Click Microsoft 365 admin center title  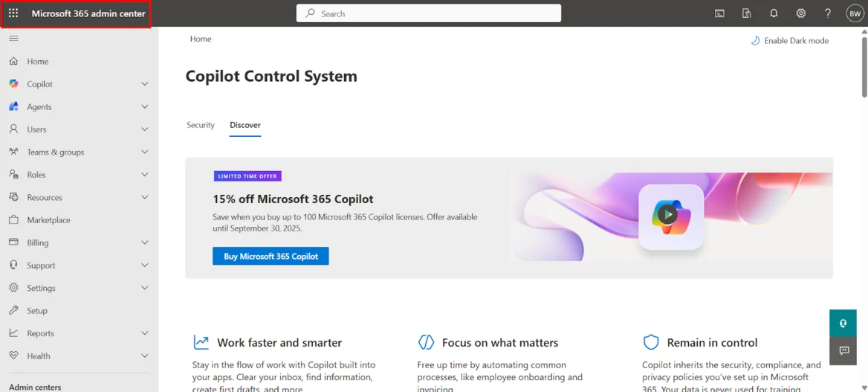[x=88, y=14]
